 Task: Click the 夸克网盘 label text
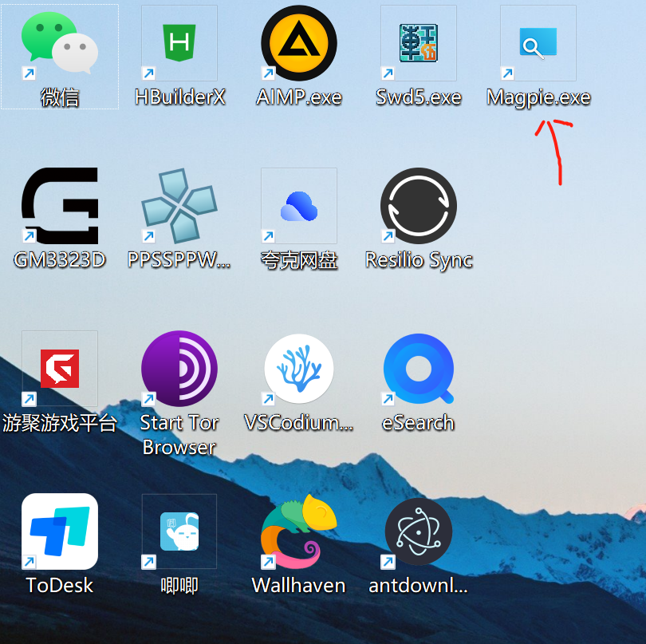click(x=299, y=261)
